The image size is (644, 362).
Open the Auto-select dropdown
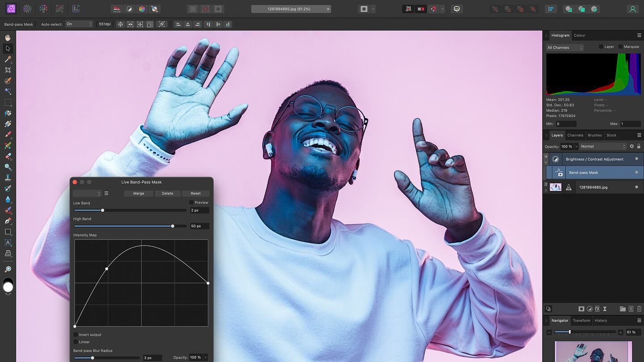point(78,24)
